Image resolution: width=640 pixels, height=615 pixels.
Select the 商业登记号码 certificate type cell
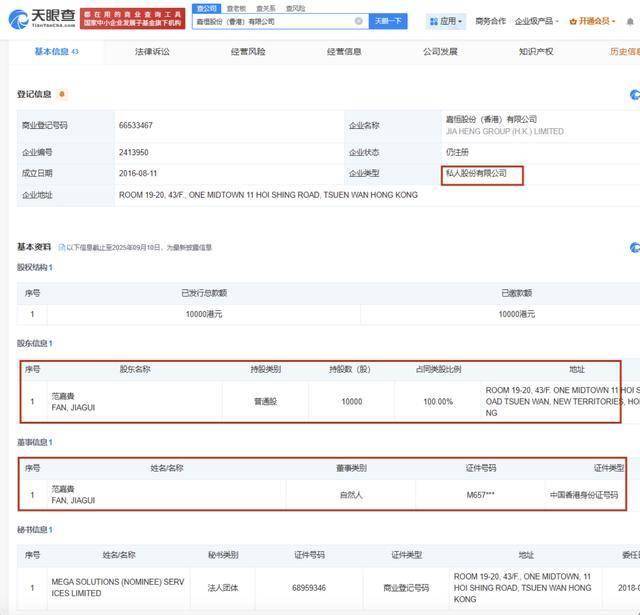tap(406, 588)
